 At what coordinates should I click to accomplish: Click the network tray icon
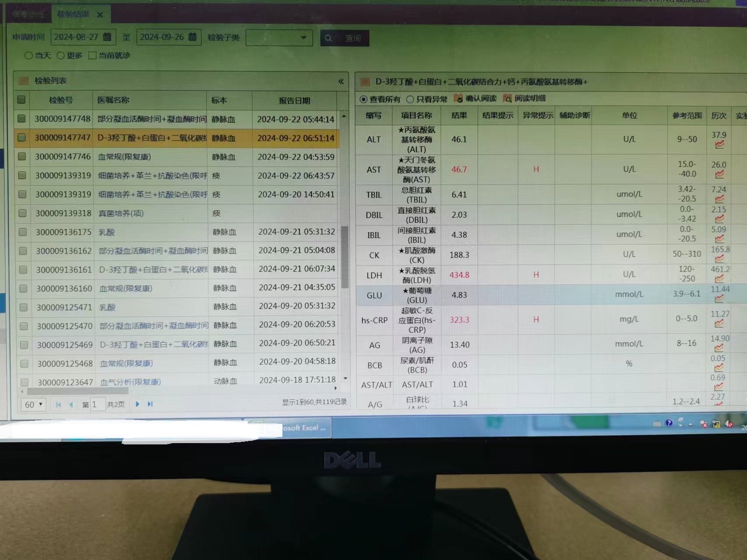tap(716, 423)
